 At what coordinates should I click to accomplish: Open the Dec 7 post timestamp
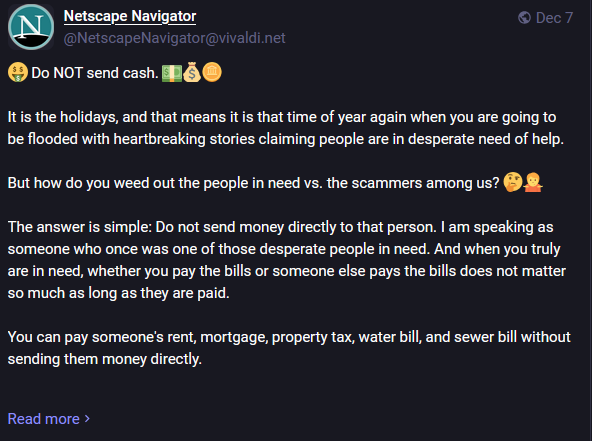pyautogui.click(x=554, y=18)
